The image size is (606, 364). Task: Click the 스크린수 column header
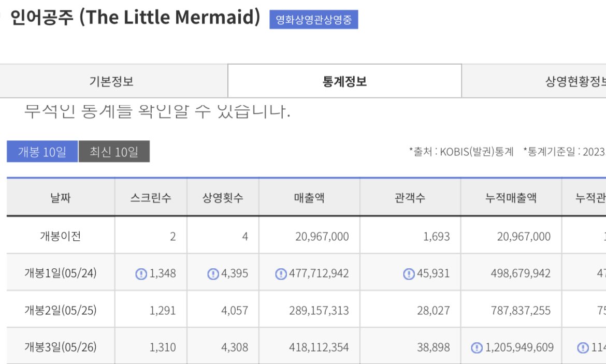click(x=151, y=197)
